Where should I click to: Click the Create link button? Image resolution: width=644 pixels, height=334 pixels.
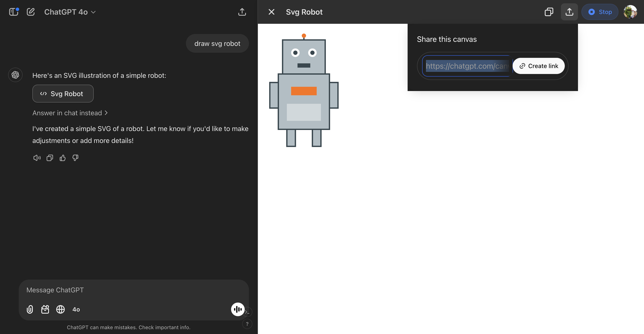point(539,66)
